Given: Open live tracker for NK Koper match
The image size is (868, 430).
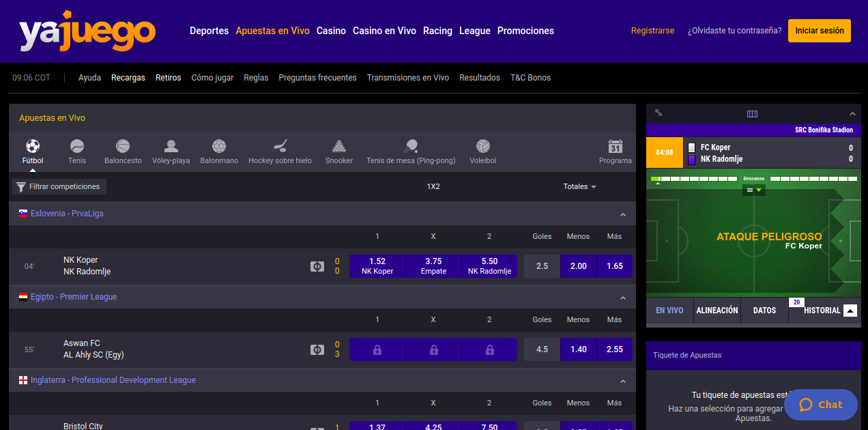Looking at the screenshot, I should coord(317,266).
